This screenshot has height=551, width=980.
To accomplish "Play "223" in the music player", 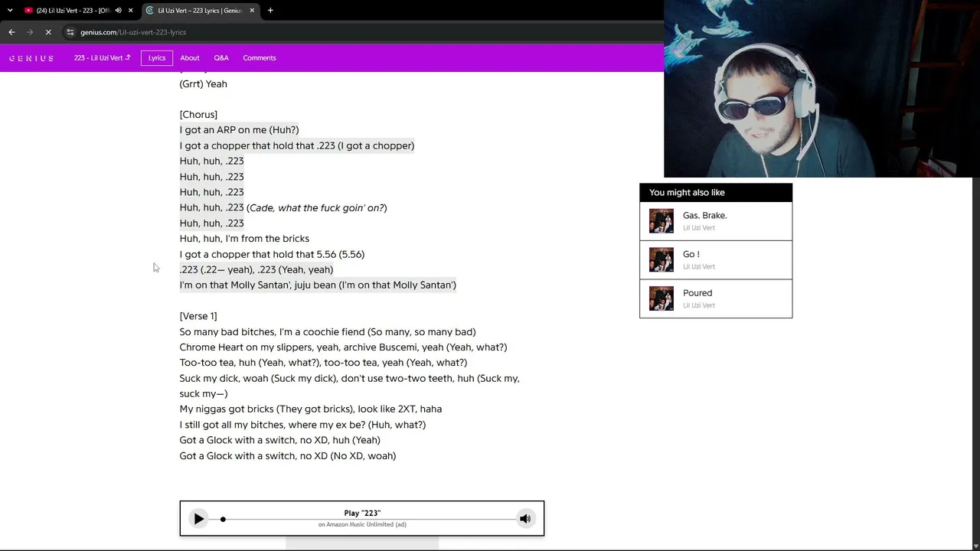I will [x=198, y=519].
